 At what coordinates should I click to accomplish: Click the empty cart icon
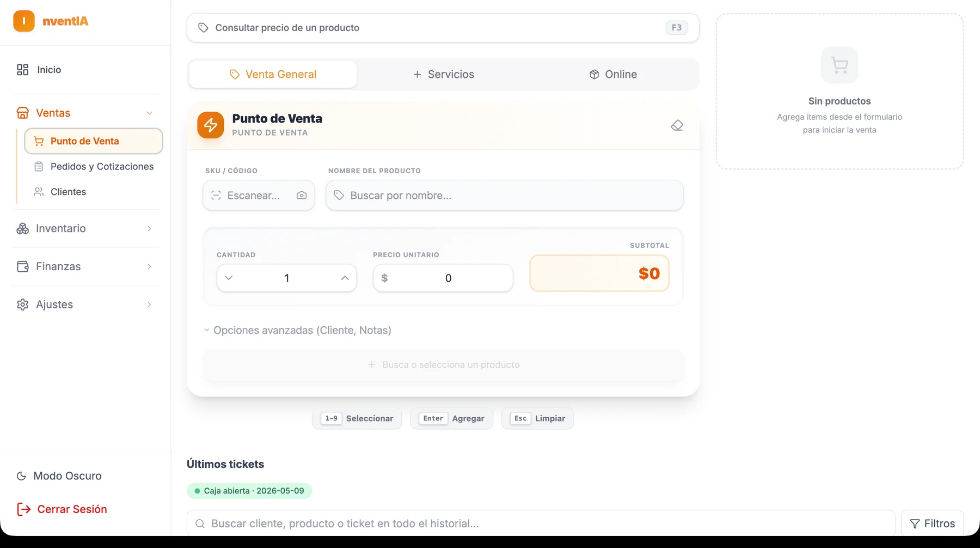coord(840,65)
